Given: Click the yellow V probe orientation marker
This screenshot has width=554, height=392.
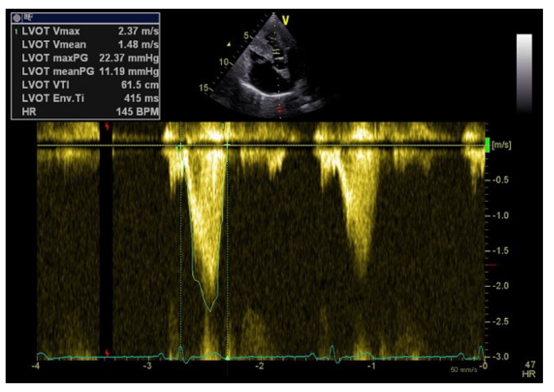Looking at the screenshot, I should click(x=286, y=20).
